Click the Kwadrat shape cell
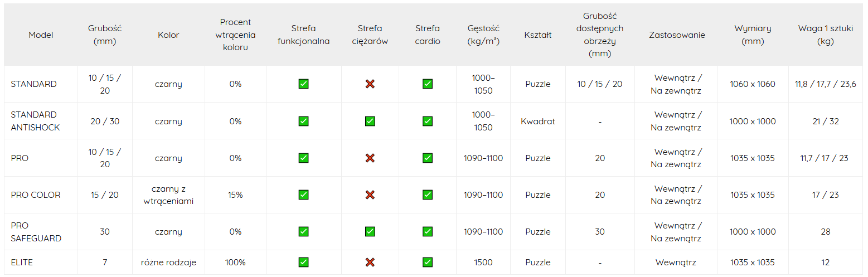The height and width of the screenshot is (277, 868). pos(538,121)
